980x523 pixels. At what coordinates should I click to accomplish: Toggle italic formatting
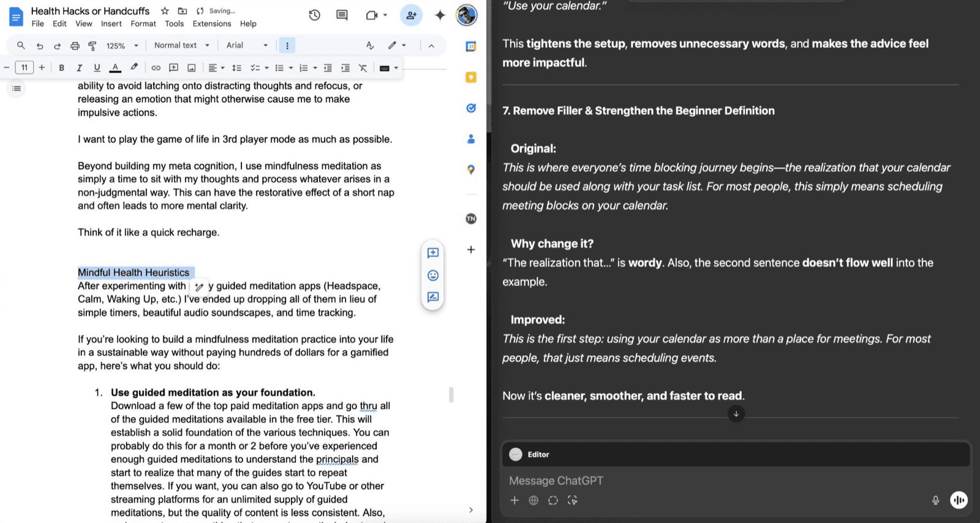(79, 68)
